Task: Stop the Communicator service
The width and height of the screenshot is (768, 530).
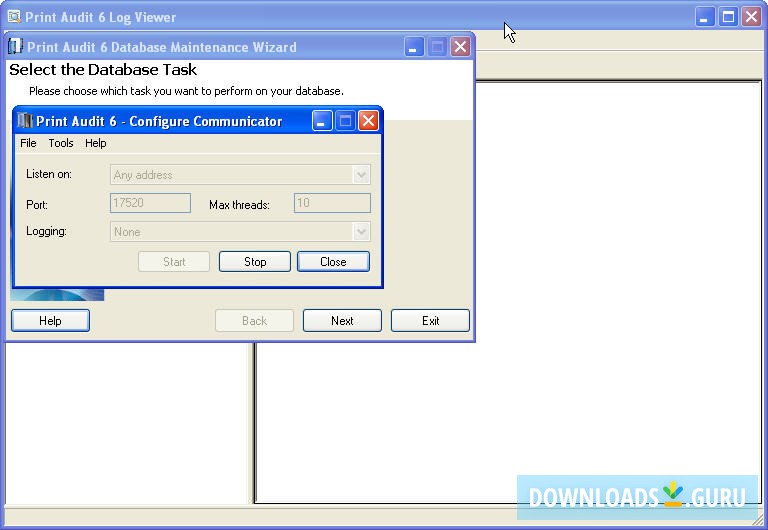Action: tap(255, 262)
